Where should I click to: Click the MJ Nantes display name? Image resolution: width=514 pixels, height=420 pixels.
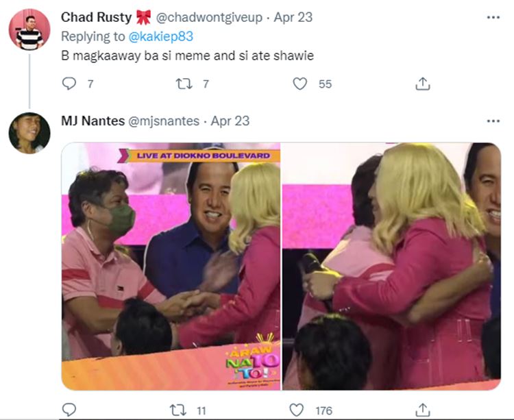tap(93, 121)
